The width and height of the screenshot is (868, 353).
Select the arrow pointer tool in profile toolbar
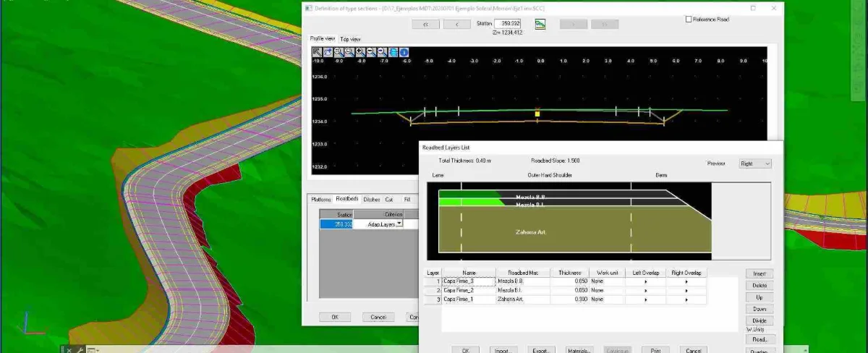pyautogui.click(x=317, y=52)
